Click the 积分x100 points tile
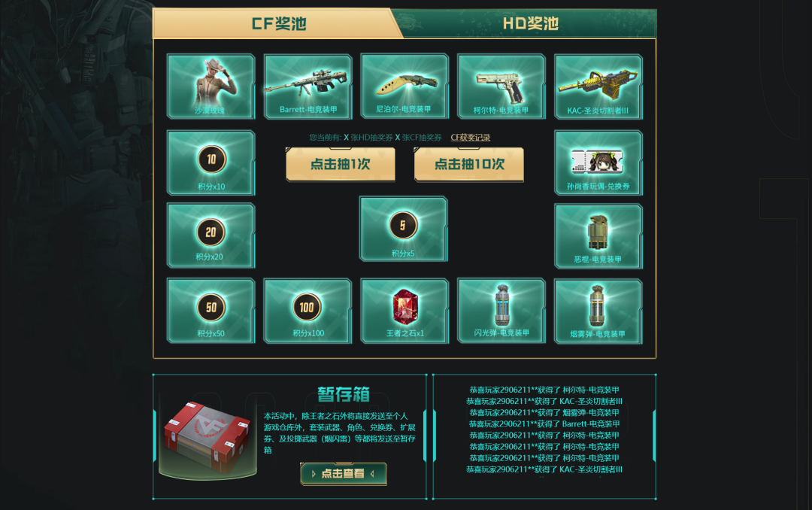Screen dimensions: 812x510 308,311
